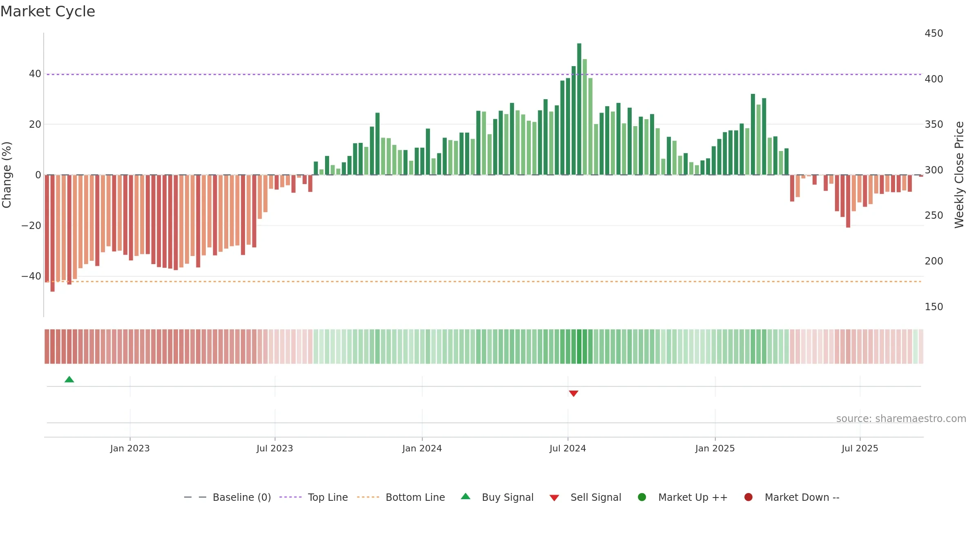
Task: Click the 150 right-axis tick label
Action: point(934,307)
